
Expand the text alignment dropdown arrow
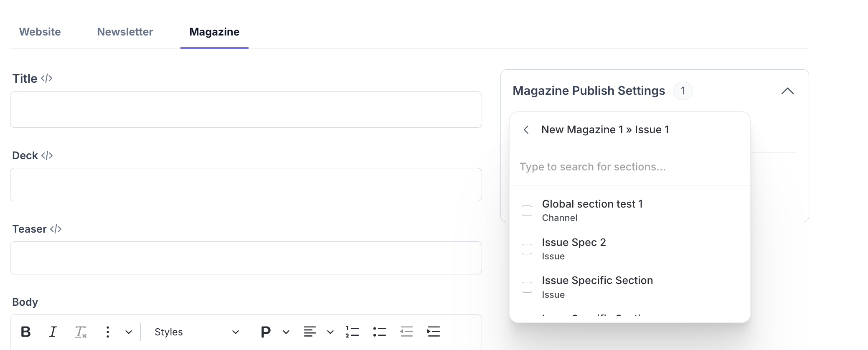tap(330, 332)
